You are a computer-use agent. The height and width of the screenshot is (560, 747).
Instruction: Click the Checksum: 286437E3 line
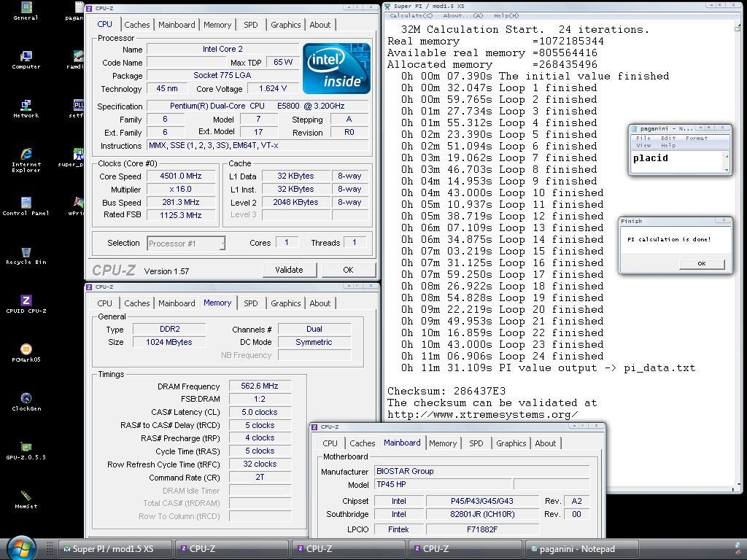coord(446,392)
